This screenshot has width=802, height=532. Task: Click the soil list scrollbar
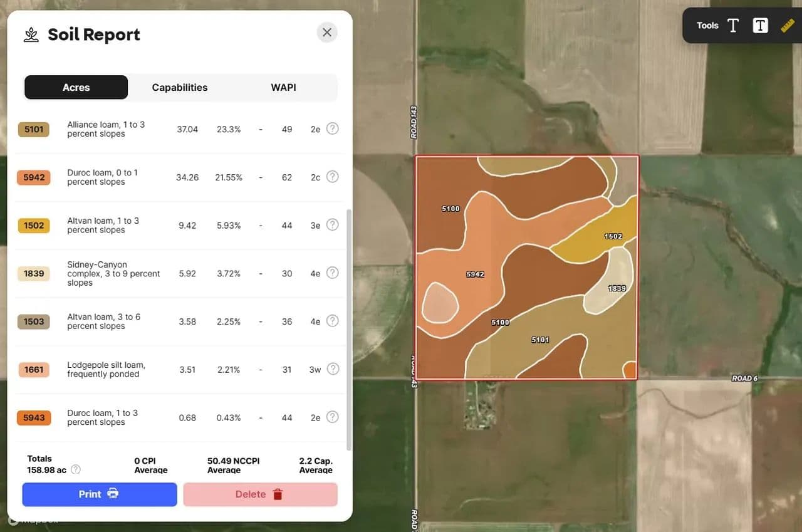pyautogui.click(x=349, y=326)
